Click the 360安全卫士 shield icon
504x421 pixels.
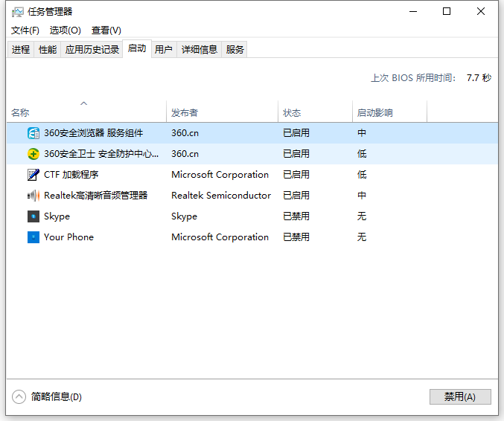pyautogui.click(x=34, y=154)
